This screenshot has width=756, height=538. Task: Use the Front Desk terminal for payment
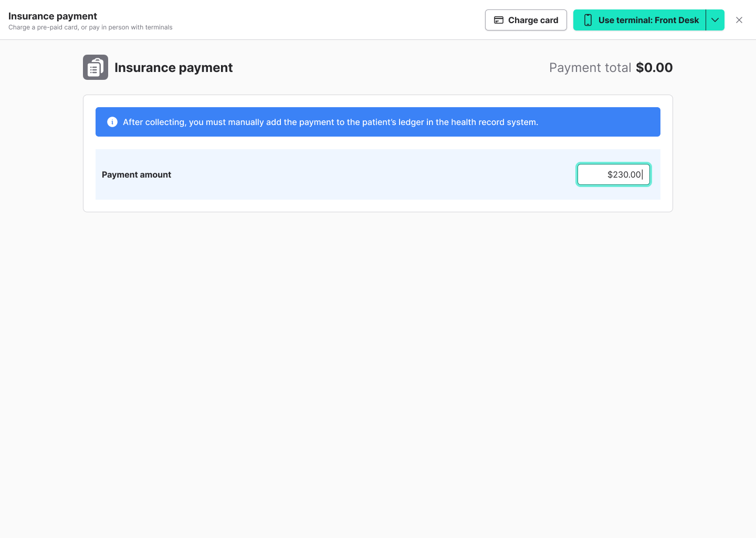(639, 20)
